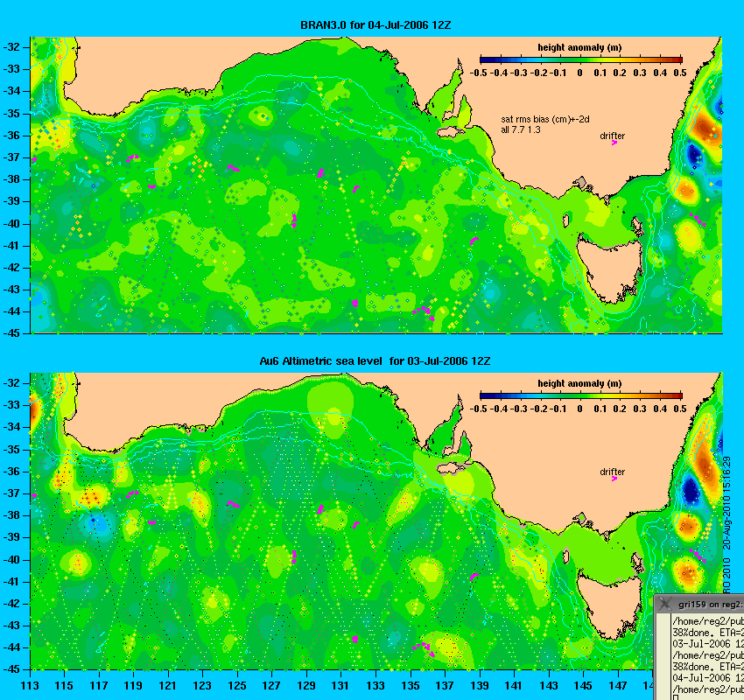
Task: Click the "drifter" legend label in the bottom plot
Action: click(612, 472)
